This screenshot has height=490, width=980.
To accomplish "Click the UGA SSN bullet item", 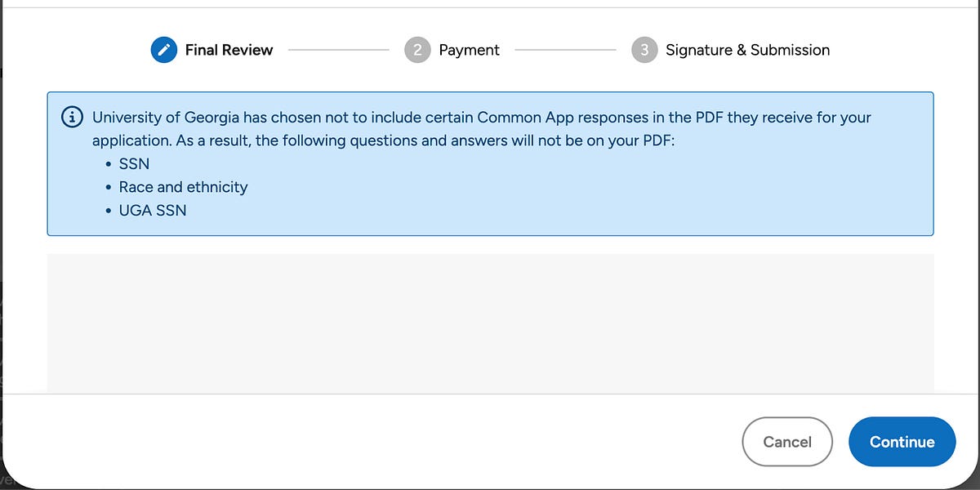I will click(154, 210).
